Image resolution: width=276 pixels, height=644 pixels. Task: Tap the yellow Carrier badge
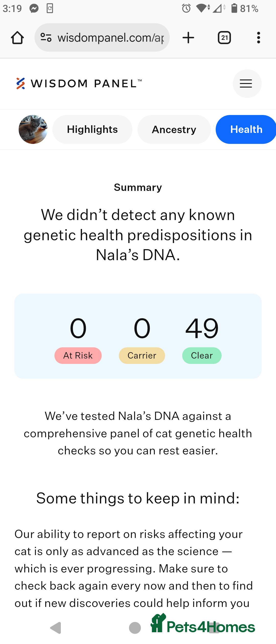point(142,355)
